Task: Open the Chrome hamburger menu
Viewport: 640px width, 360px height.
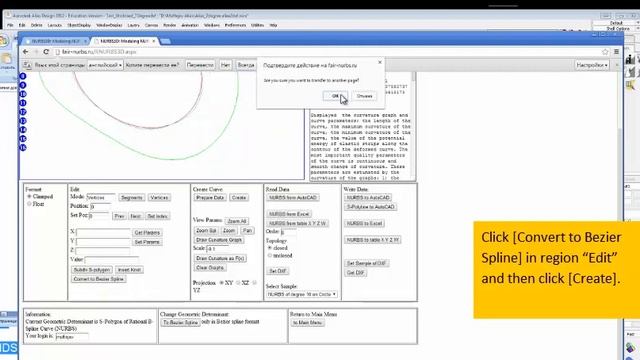Action: tap(616, 52)
